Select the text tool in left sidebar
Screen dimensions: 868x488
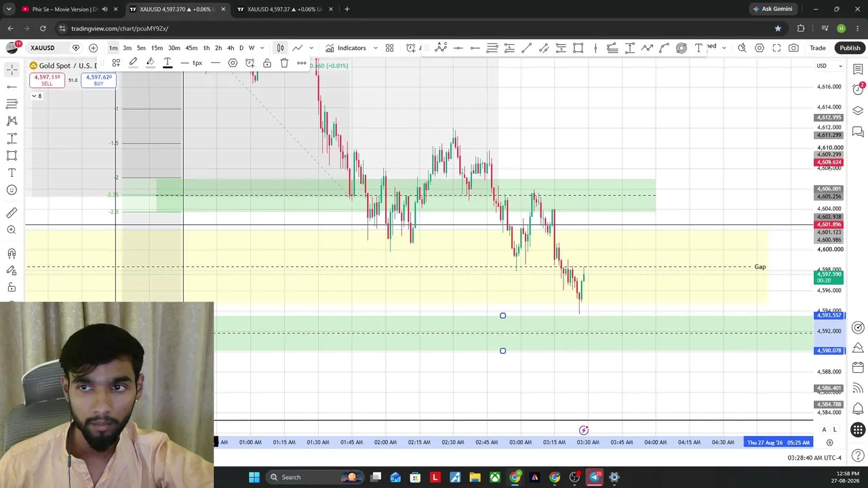12,173
